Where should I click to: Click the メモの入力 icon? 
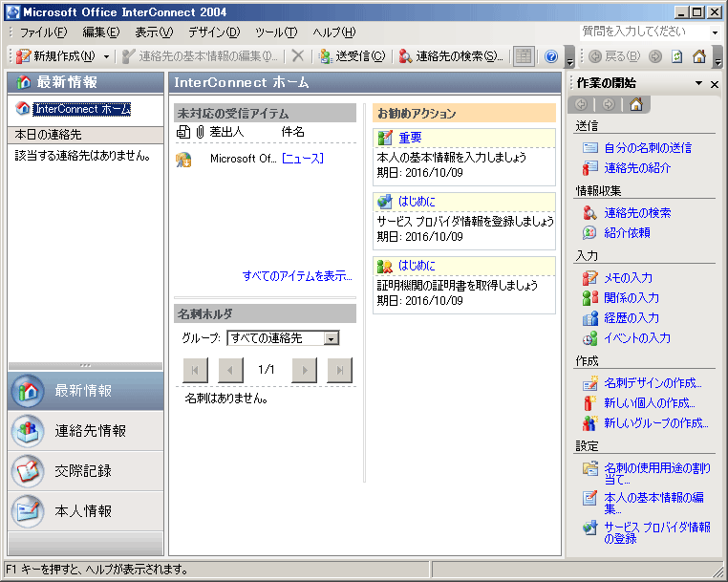[x=590, y=278]
